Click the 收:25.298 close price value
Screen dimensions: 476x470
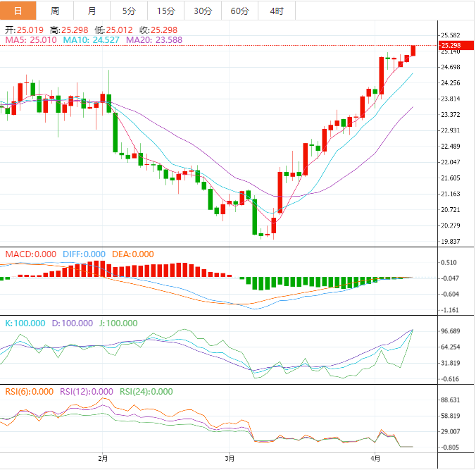pos(158,30)
